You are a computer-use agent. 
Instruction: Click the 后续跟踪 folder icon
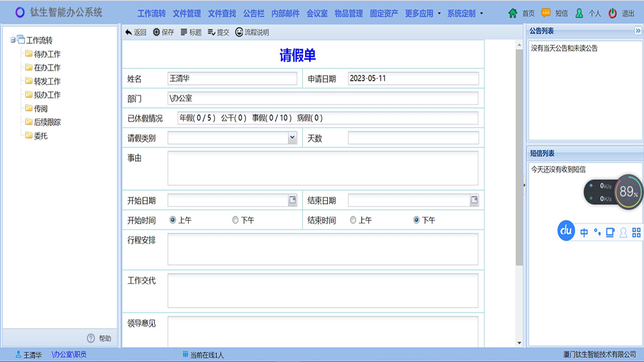pos(29,122)
